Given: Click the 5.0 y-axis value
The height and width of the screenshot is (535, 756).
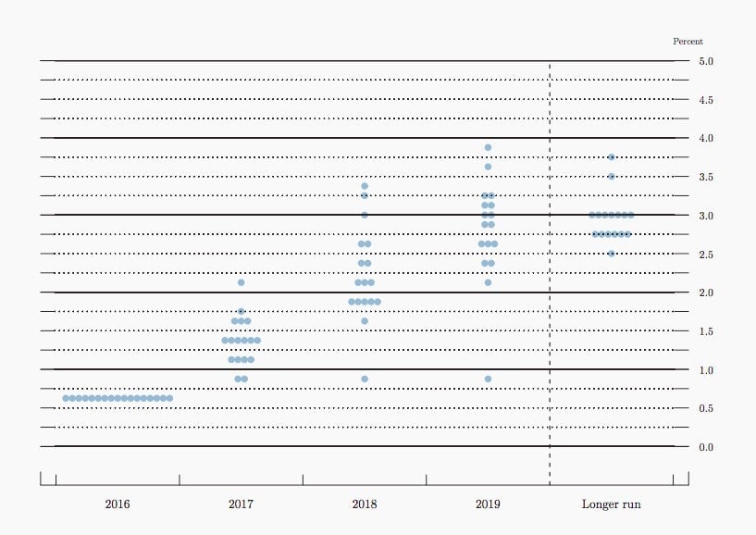Looking at the screenshot, I should (x=706, y=61).
